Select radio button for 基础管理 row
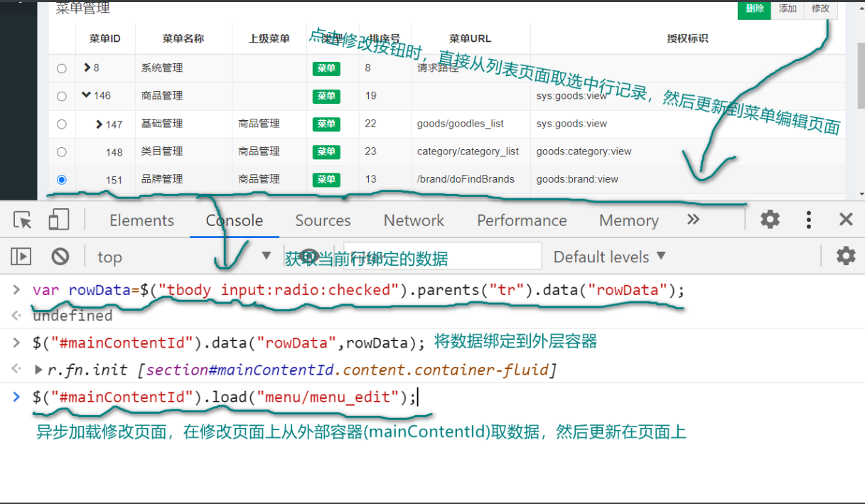Image resolution: width=865 pixels, height=504 pixels. [62, 124]
